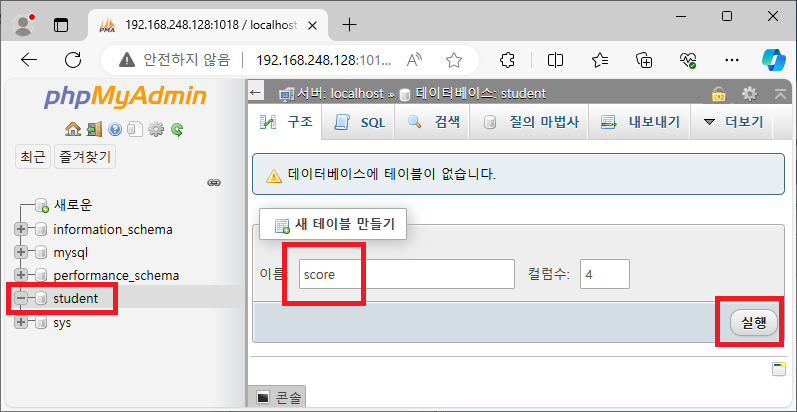Click the phpMyAdmin logo

[125, 97]
